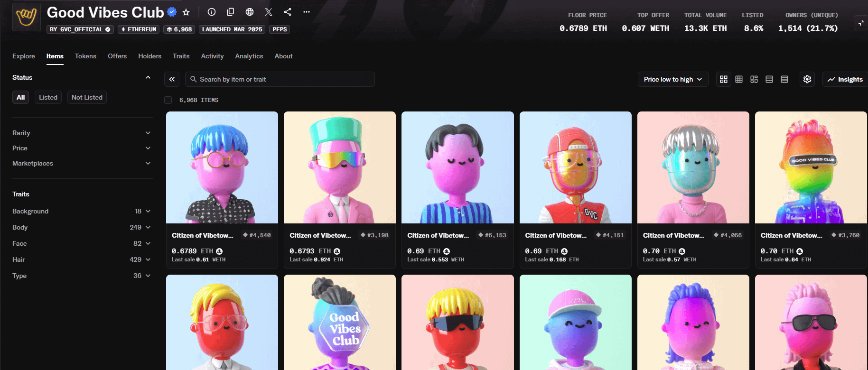This screenshot has height=370, width=868.
Task: Open the display settings gear icon
Action: [x=807, y=79]
